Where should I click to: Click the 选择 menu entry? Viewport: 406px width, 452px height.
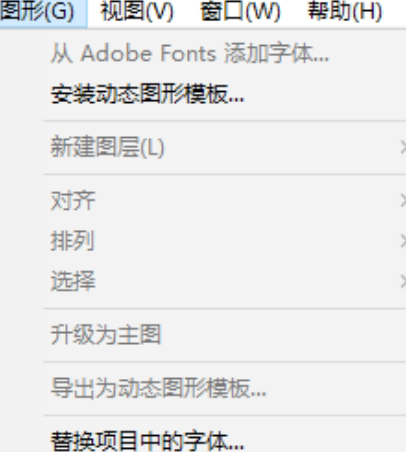225,281
